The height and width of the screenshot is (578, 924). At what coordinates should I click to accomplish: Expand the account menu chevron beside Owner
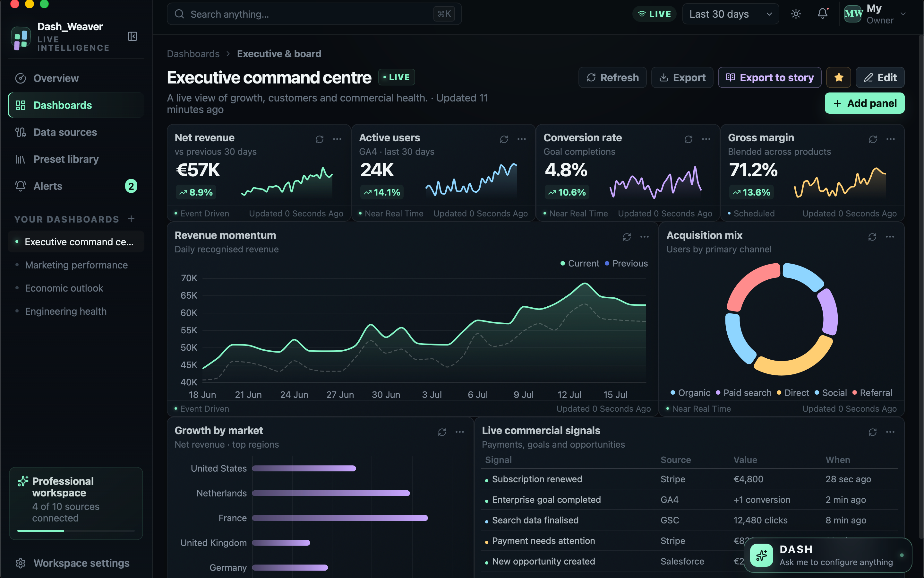tap(903, 14)
